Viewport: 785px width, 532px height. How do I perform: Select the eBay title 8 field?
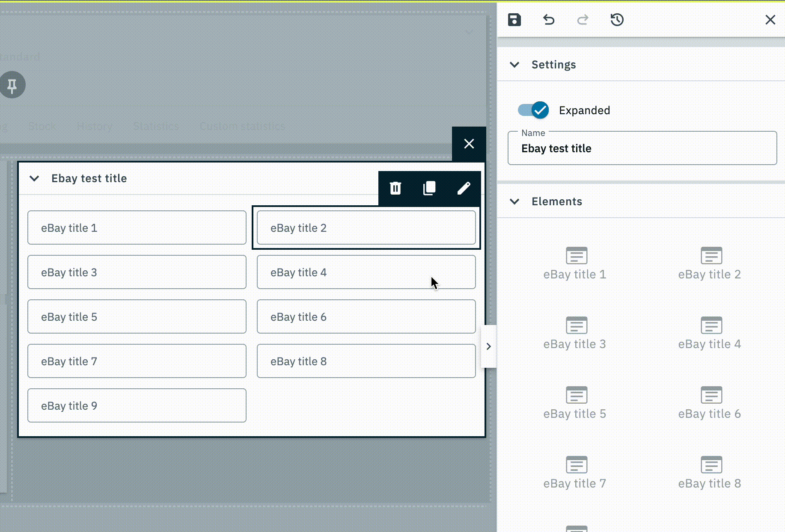[x=366, y=361]
